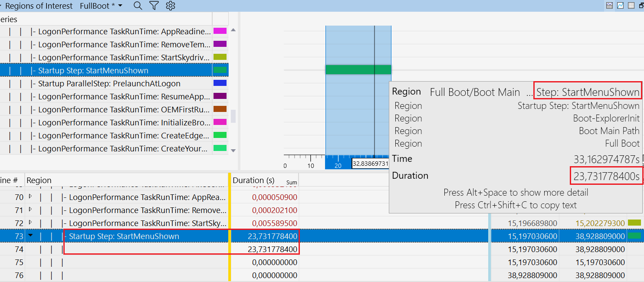644x282 pixels.
Task: Switch to graph and table layout
Action: (x=610, y=6)
